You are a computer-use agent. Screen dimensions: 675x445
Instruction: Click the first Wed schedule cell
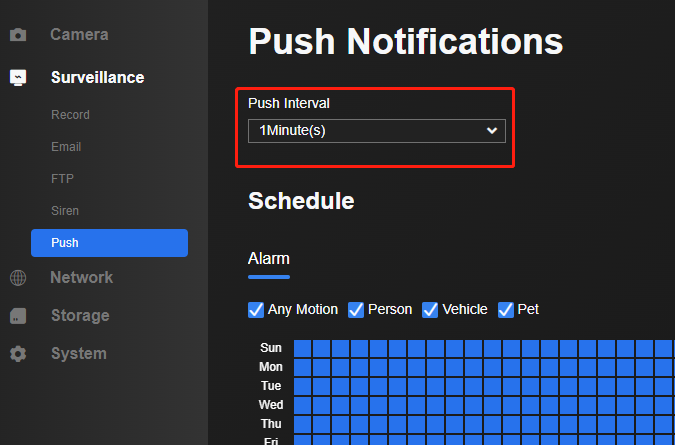pyautogui.click(x=303, y=405)
